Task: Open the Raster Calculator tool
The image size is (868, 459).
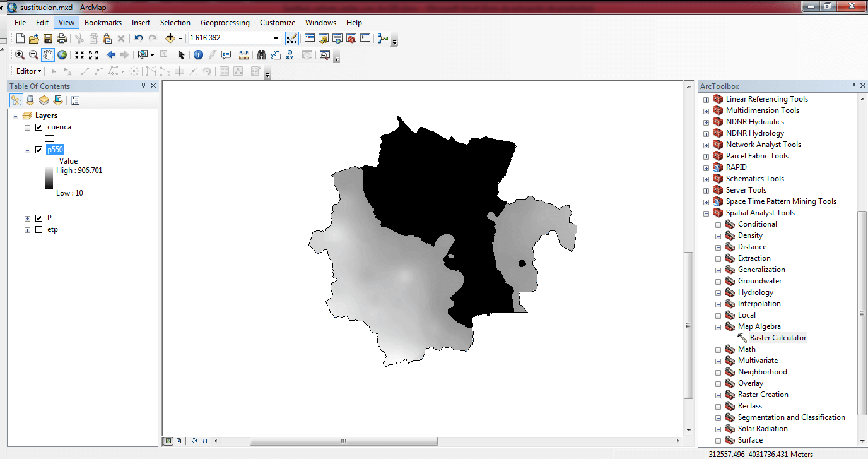Action: 778,338
